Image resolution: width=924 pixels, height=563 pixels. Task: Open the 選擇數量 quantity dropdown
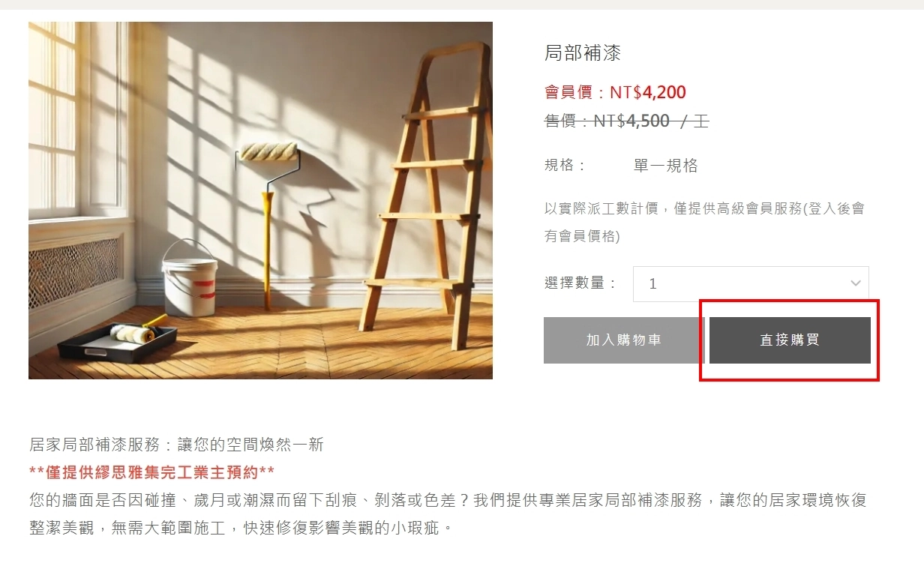751,284
